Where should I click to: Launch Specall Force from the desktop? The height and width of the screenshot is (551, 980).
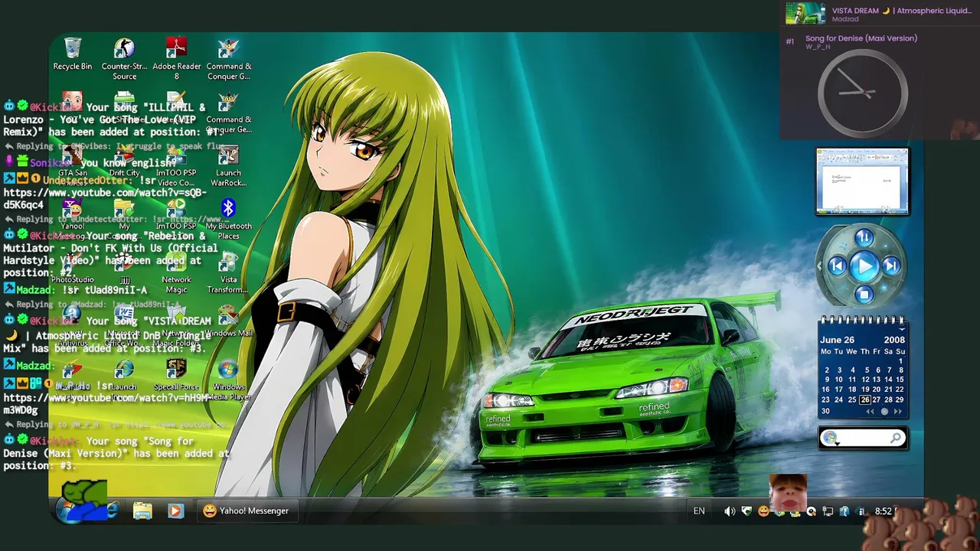pos(176,375)
